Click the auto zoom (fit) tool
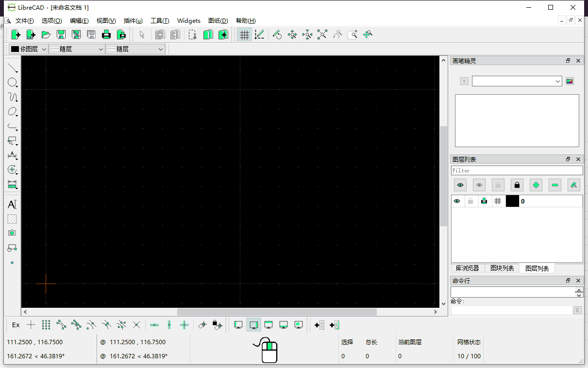Image resolution: width=588 pixels, height=368 pixels. pyautogui.click(x=322, y=34)
